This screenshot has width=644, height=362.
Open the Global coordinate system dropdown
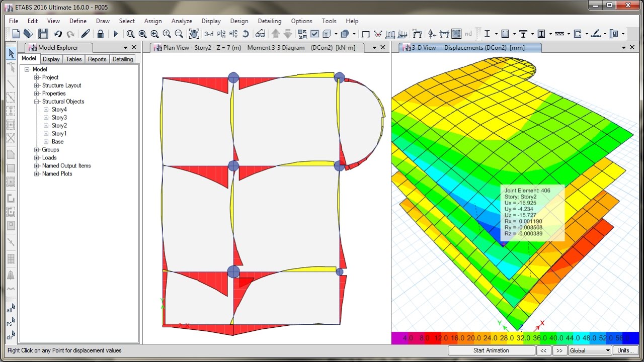[590, 350]
